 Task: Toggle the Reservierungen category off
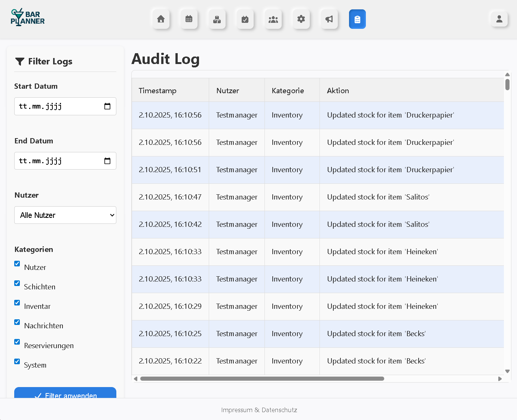point(17,342)
